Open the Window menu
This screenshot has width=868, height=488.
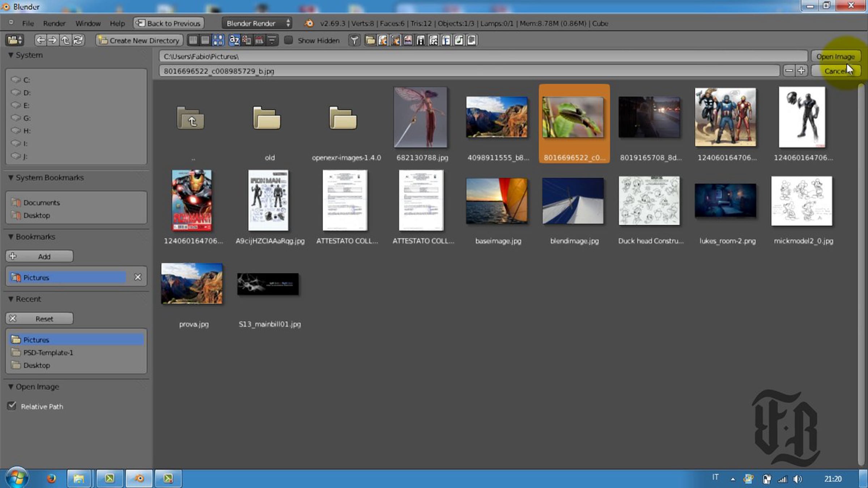coord(88,23)
